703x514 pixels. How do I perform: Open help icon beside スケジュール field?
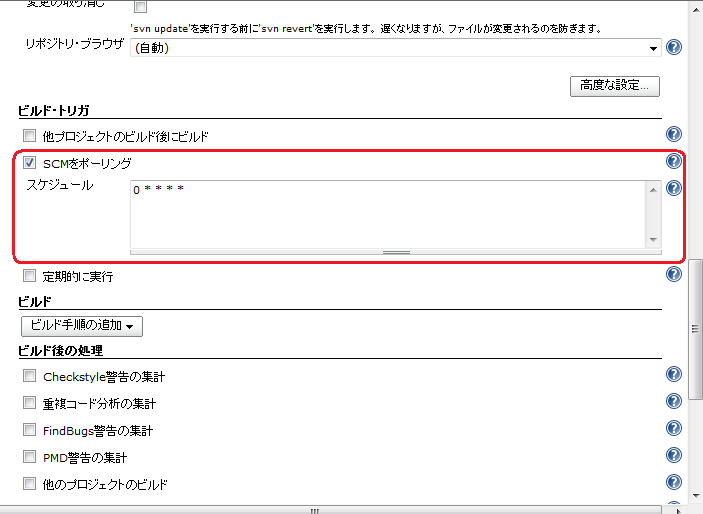click(x=674, y=188)
